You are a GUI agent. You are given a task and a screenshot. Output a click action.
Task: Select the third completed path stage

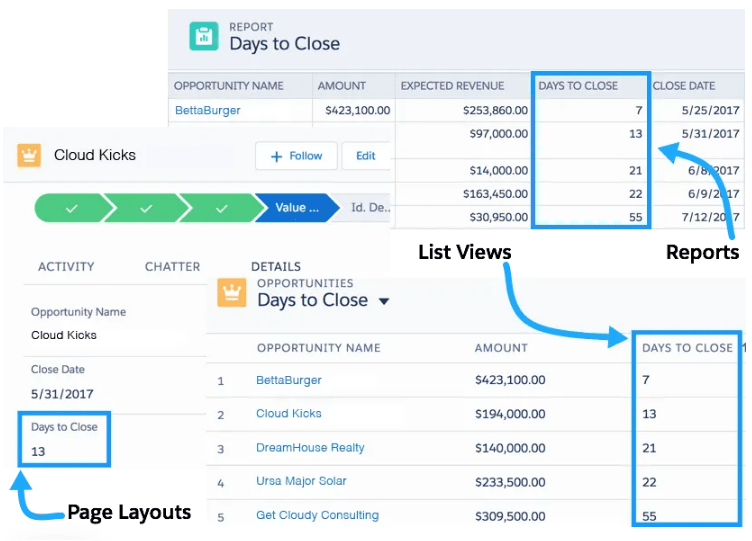pos(222,208)
